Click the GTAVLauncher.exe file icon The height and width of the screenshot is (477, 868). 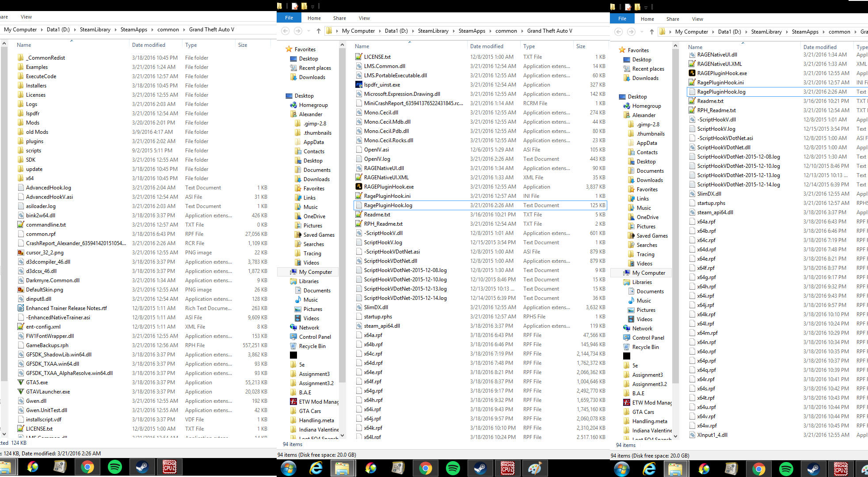pos(21,392)
